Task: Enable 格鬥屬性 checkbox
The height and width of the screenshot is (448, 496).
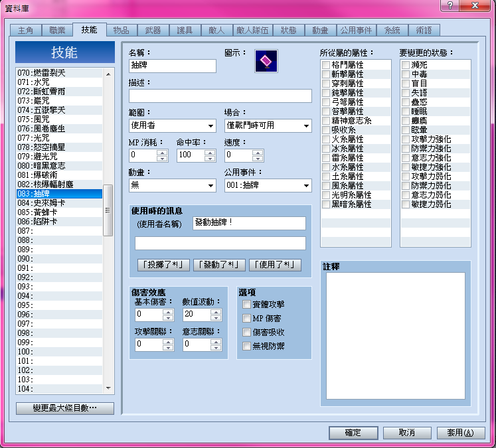Action: pos(326,65)
